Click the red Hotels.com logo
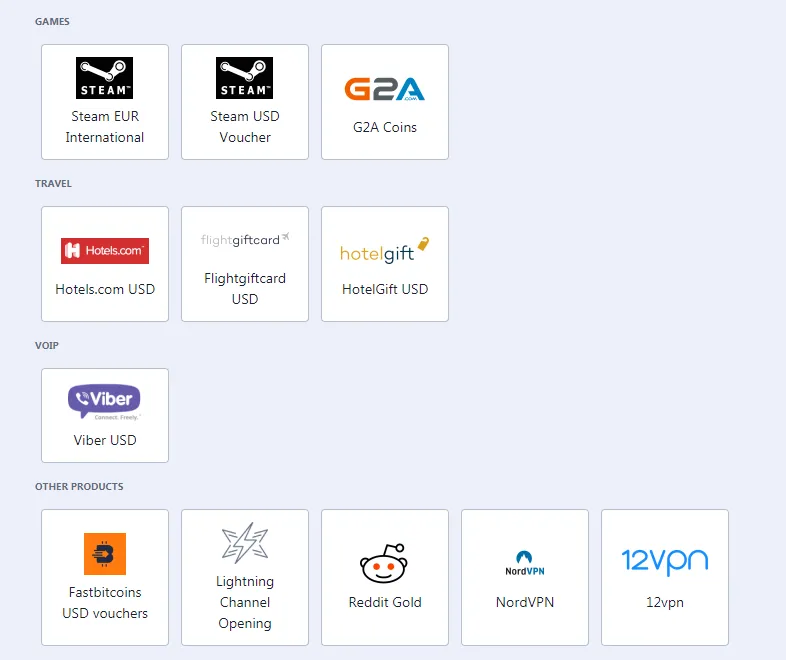 (x=105, y=251)
